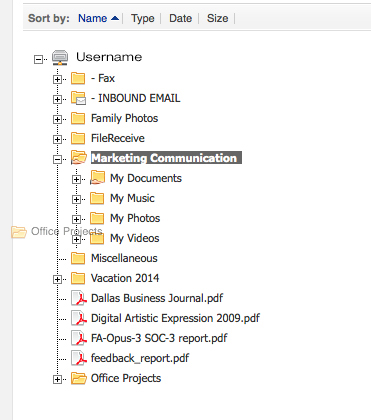
Task: Click the My Music folder icon
Action: pos(97,198)
